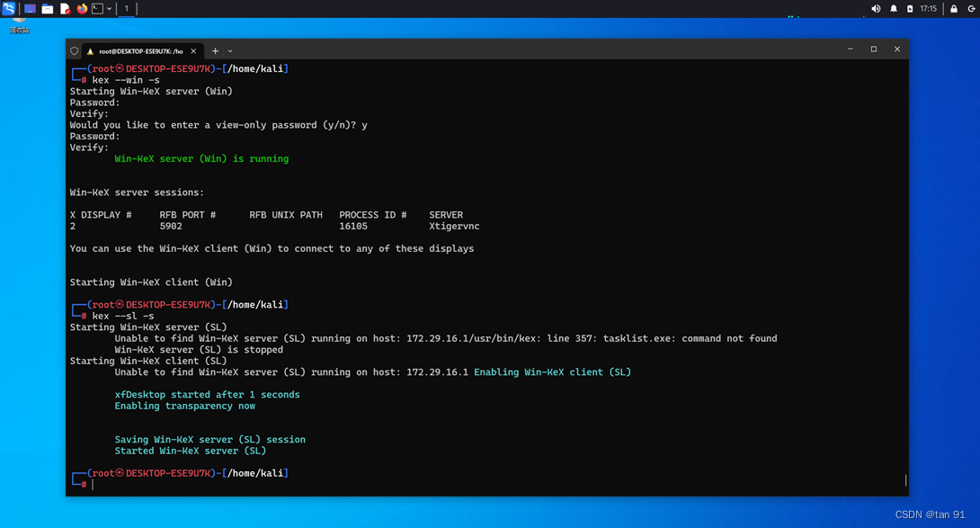Click the 'kex --sl -s' command text

pyautogui.click(x=123, y=316)
